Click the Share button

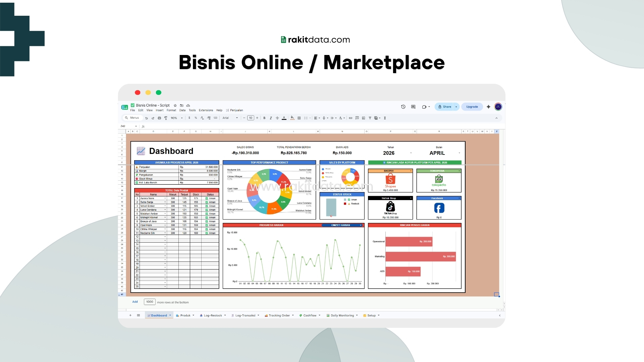tap(444, 107)
